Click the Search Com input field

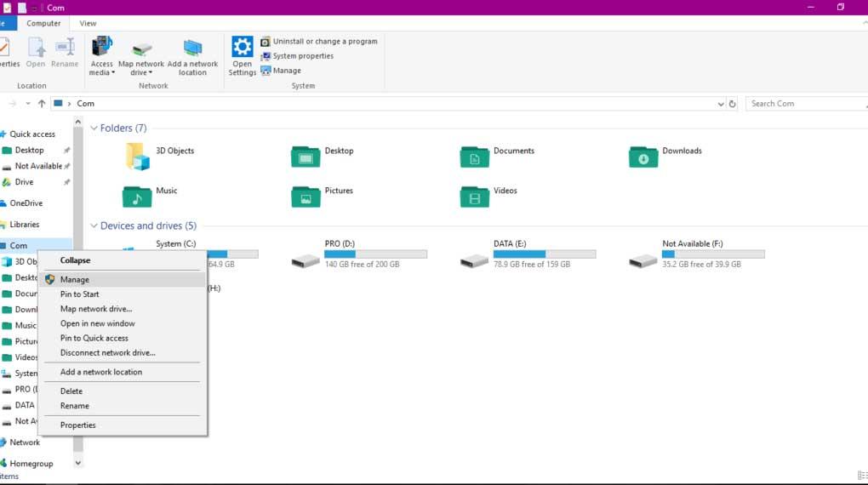pos(807,104)
